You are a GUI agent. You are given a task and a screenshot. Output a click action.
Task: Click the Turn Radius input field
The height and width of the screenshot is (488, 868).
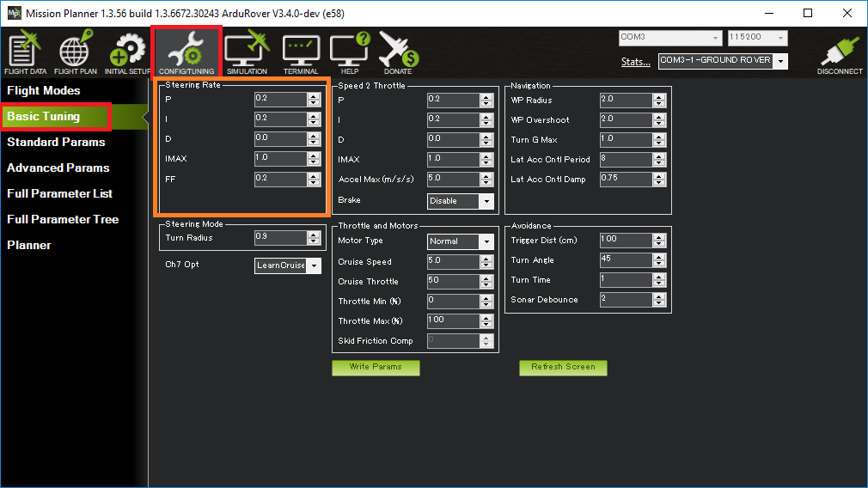[x=280, y=238]
